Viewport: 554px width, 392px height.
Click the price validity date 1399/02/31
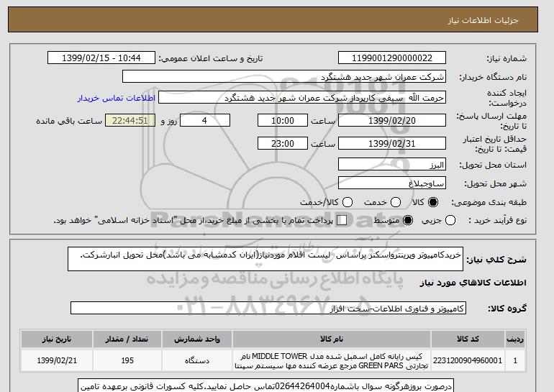pyautogui.click(x=392, y=143)
